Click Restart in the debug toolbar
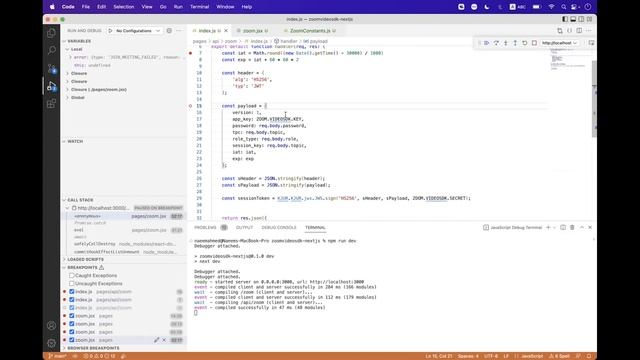Viewport: 640px width, 360px height. click(525, 43)
